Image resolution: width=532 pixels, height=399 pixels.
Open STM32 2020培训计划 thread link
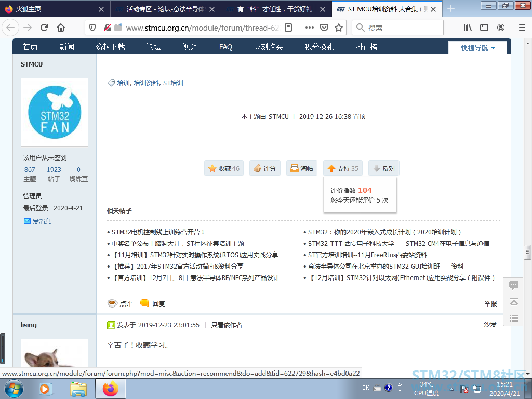(385, 232)
